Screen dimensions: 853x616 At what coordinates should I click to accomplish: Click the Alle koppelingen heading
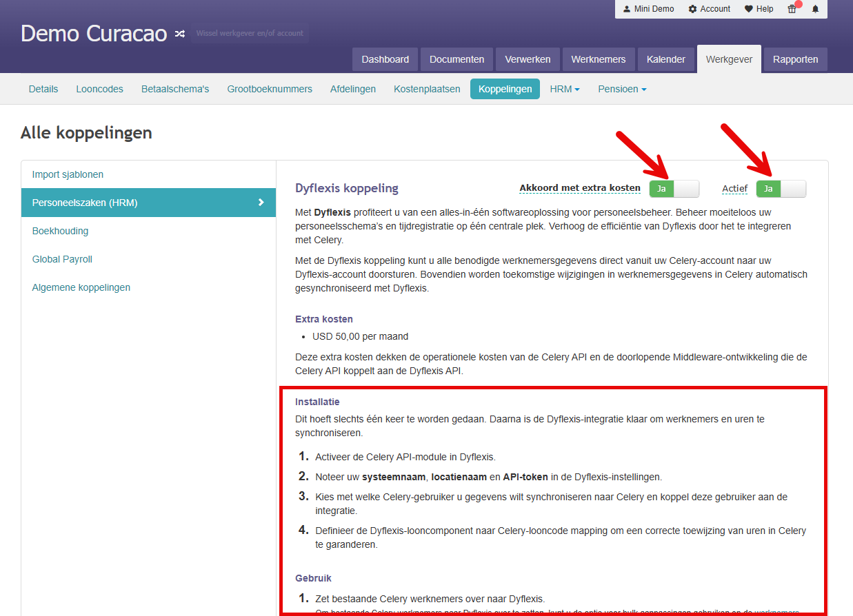click(x=86, y=132)
